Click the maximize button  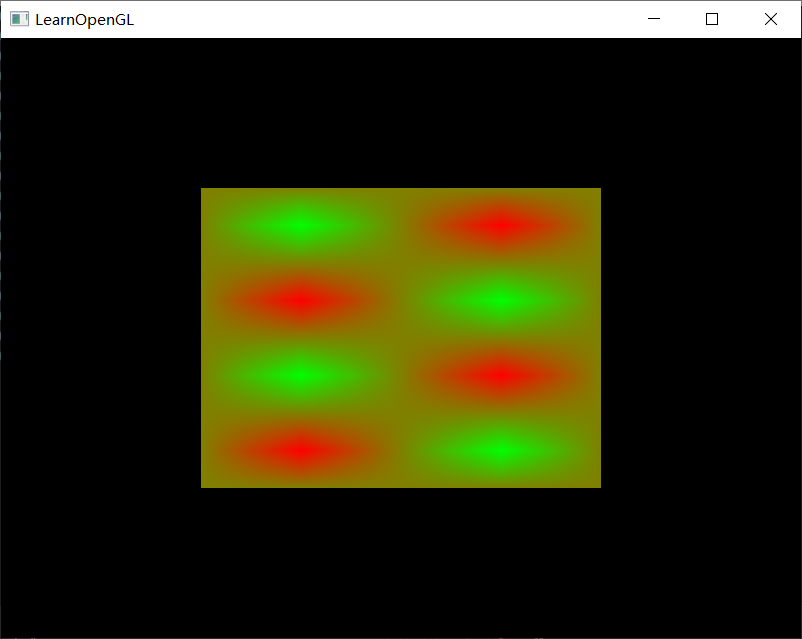[x=711, y=18]
